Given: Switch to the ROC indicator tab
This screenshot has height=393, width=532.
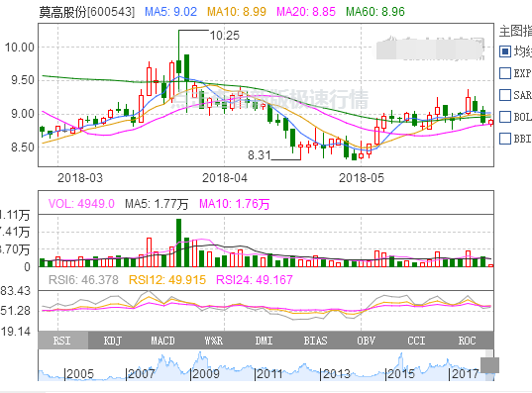Looking at the screenshot, I should (468, 341).
